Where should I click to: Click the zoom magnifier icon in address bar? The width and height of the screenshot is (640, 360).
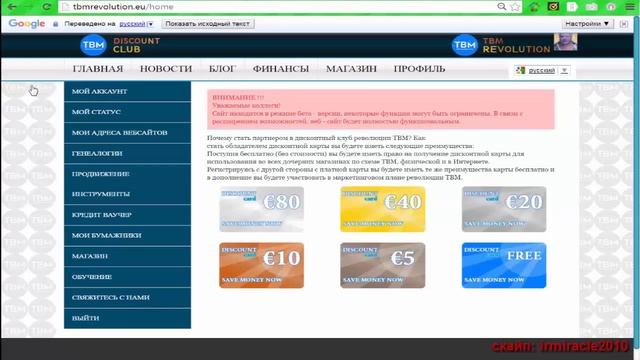tap(502, 7)
